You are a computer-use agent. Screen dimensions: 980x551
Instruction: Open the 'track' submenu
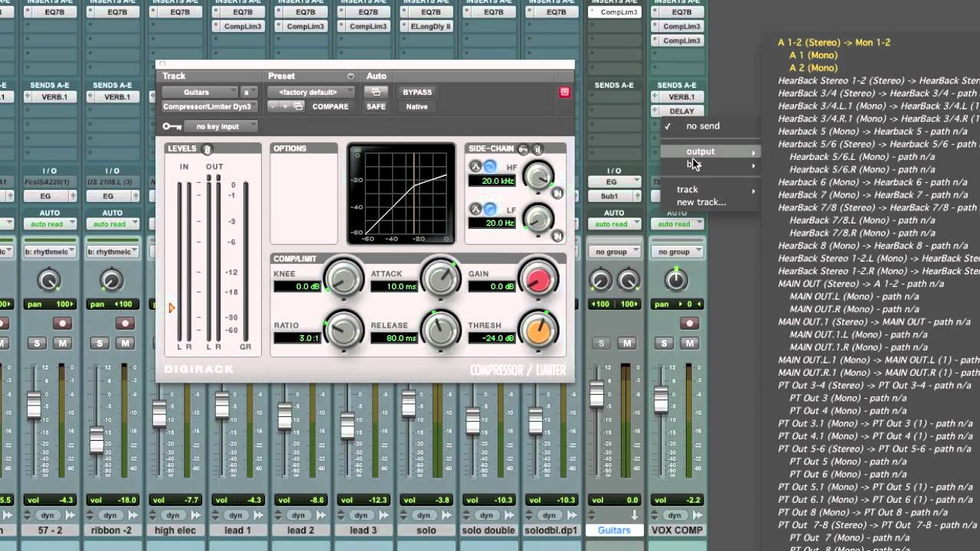(x=710, y=189)
